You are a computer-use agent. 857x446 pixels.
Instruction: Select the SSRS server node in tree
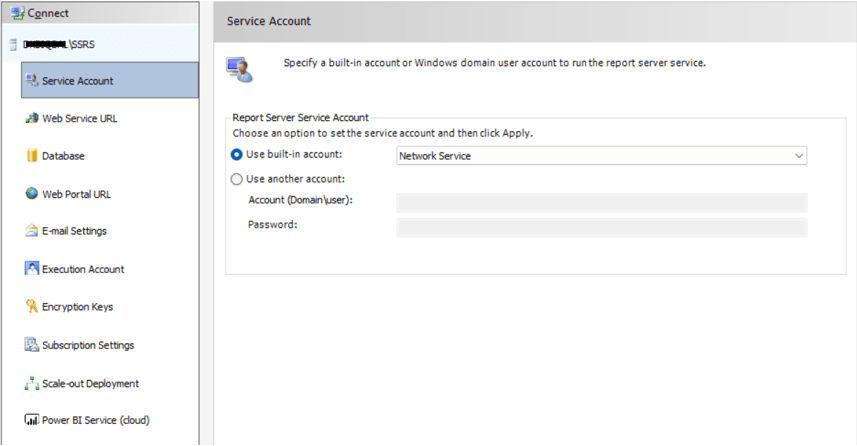(x=70, y=45)
